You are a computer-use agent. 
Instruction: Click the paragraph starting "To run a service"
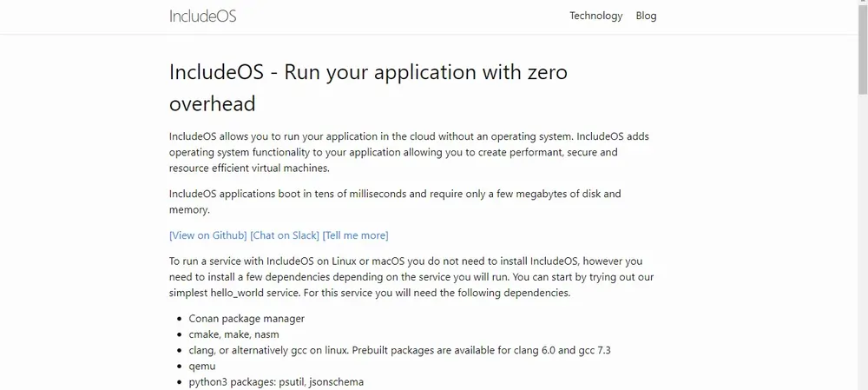[411, 276]
